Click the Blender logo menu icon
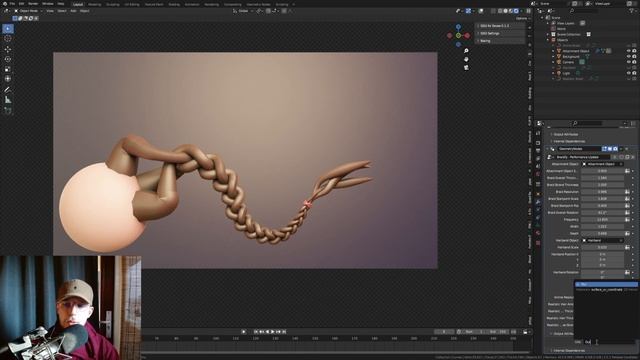640x360 pixels. (x=4, y=4)
